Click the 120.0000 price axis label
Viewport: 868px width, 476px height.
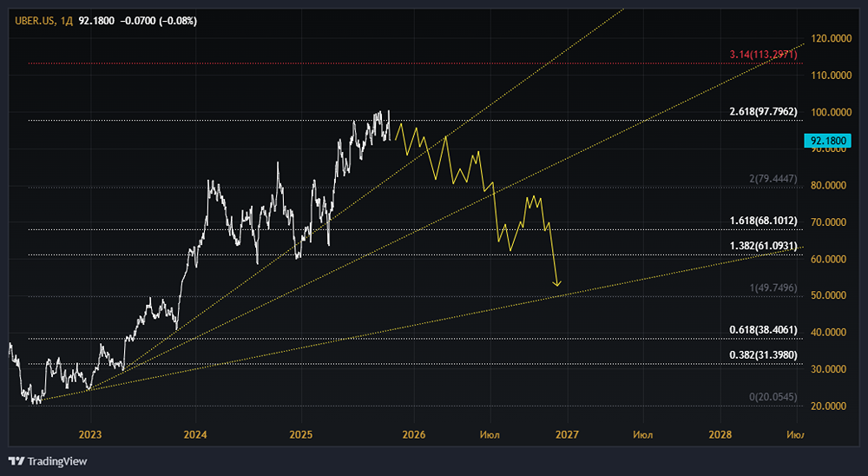coord(831,39)
